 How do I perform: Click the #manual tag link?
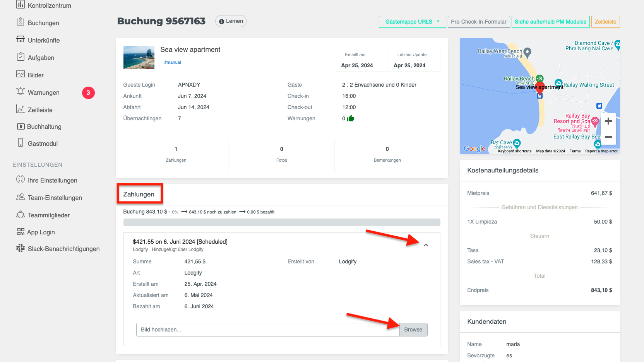pos(173,62)
